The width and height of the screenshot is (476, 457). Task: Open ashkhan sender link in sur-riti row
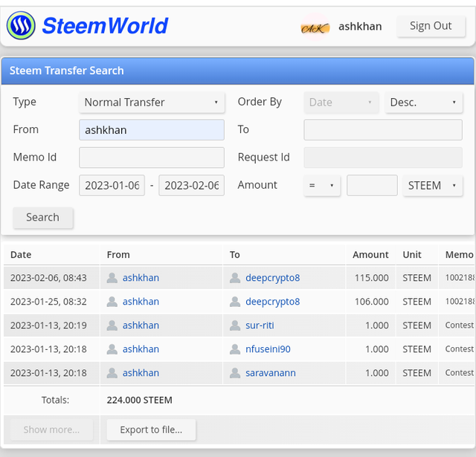pyautogui.click(x=141, y=325)
